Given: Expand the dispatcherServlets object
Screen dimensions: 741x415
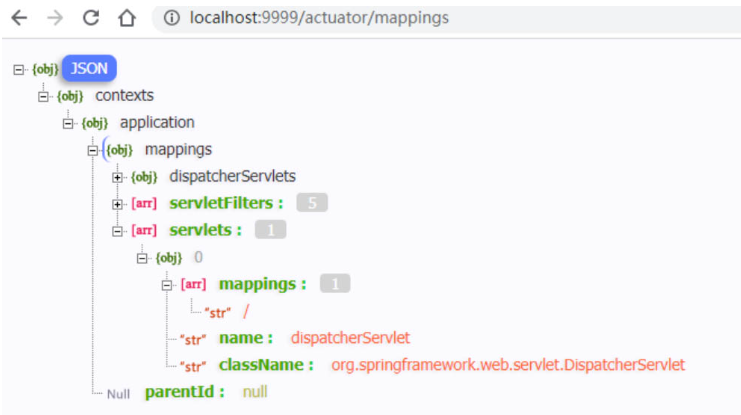Looking at the screenshot, I should pos(118,177).
